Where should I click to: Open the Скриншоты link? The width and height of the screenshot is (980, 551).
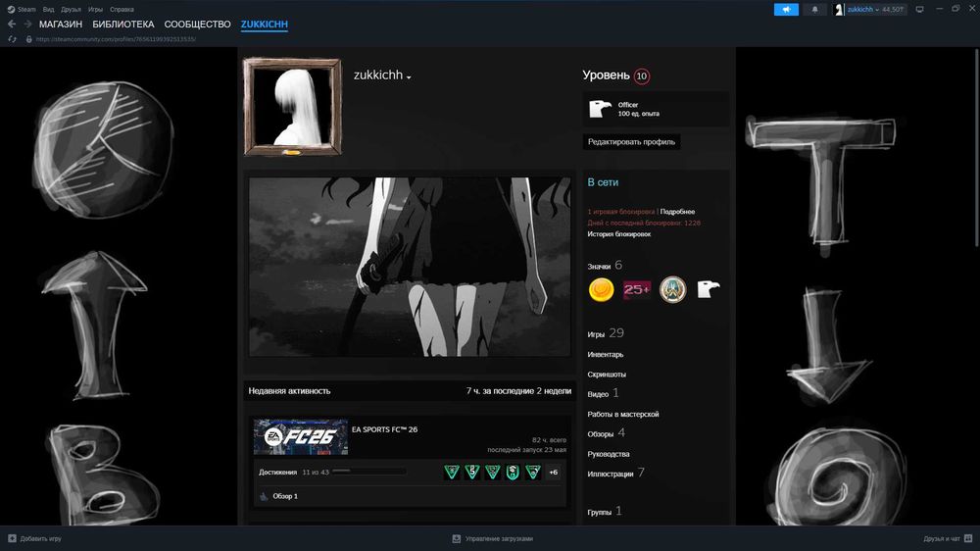607,374
